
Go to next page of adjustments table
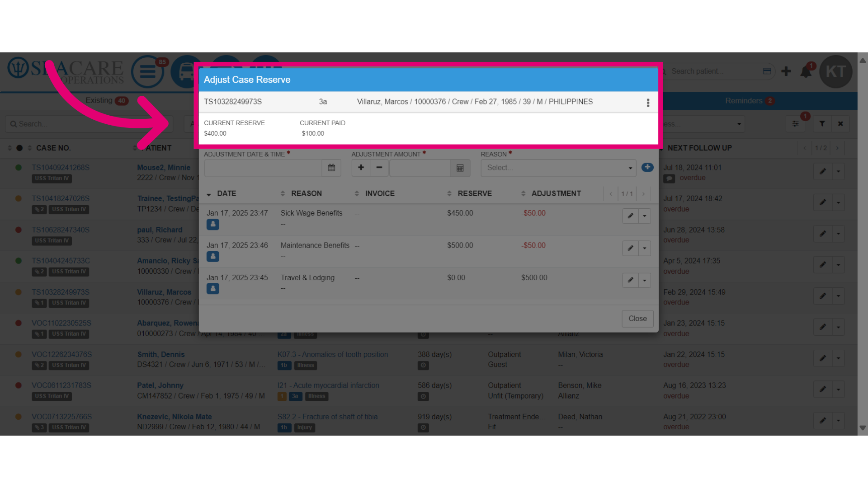[x=643, y=194]
